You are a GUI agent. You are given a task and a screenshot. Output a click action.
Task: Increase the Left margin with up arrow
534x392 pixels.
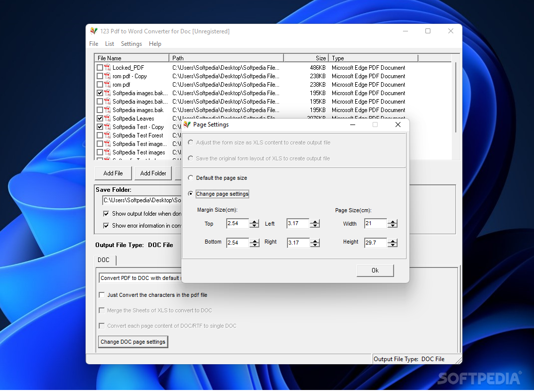(x=315, y=221)
